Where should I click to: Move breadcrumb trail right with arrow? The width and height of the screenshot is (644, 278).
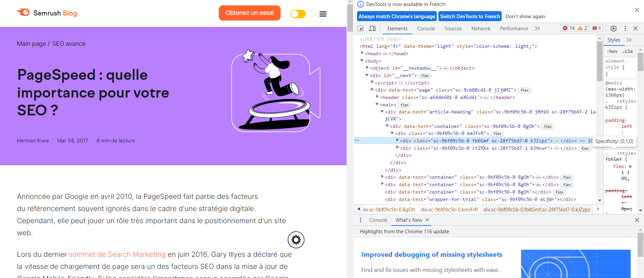click(x=598, y=209)
